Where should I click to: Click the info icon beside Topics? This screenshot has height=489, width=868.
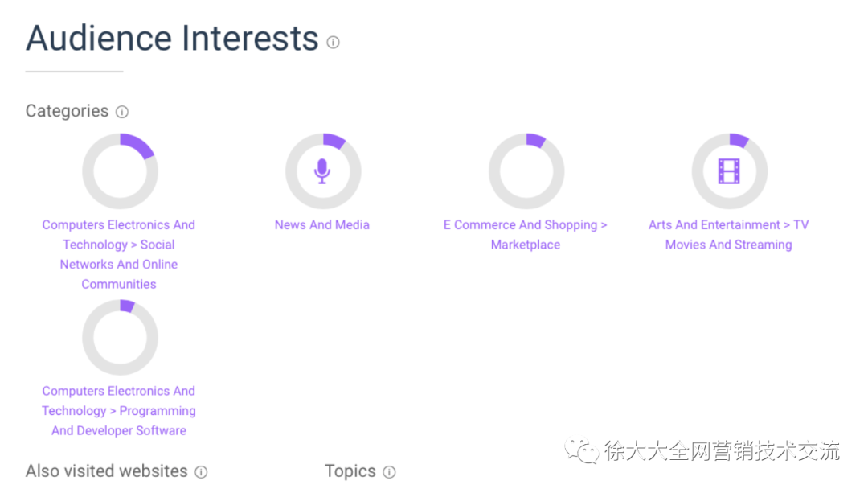pos(389,472)
